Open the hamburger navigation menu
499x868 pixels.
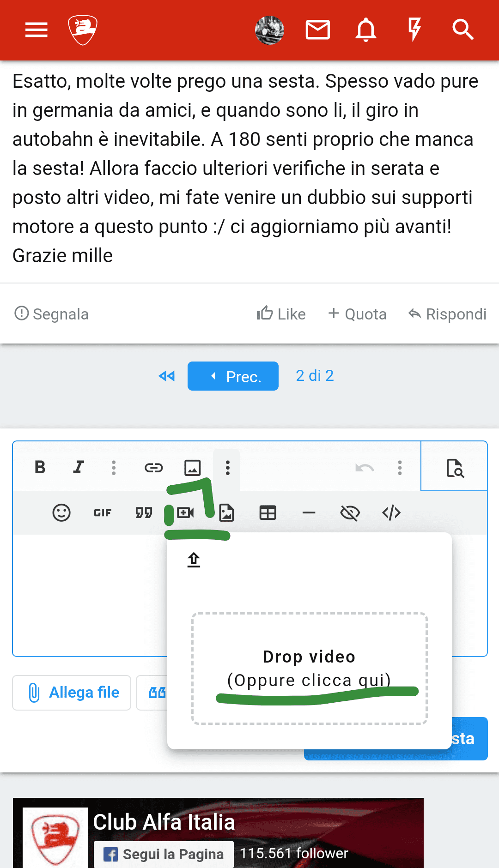pyautogui.click(x=36, y=30)
